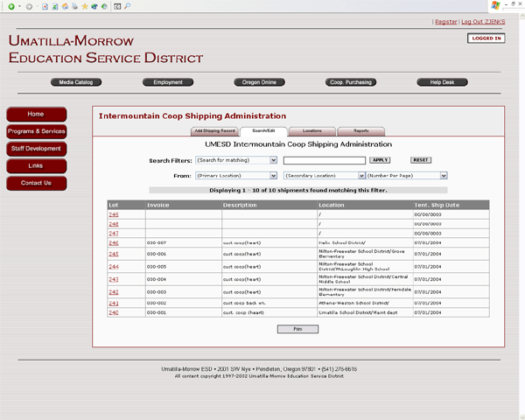Click invoice cell 030-007
The image size is (525, 420).
coord(184,242)
